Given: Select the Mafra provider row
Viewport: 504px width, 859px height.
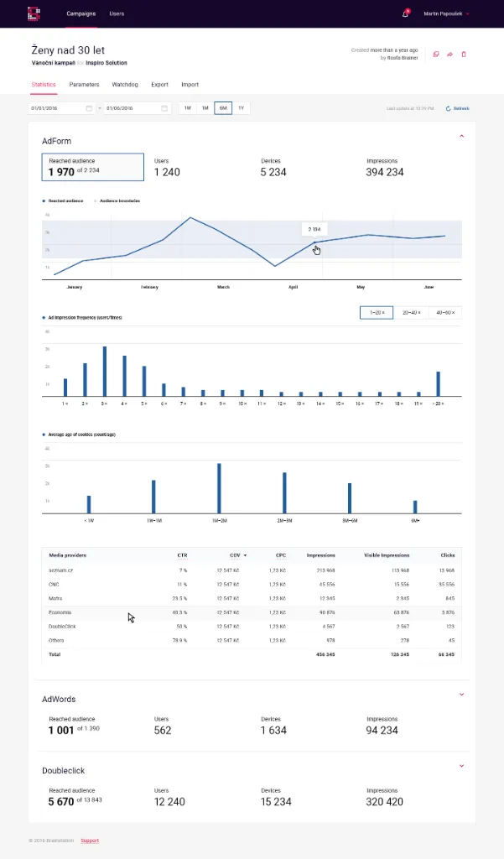Looking at the screenshot, I should 252,599.
